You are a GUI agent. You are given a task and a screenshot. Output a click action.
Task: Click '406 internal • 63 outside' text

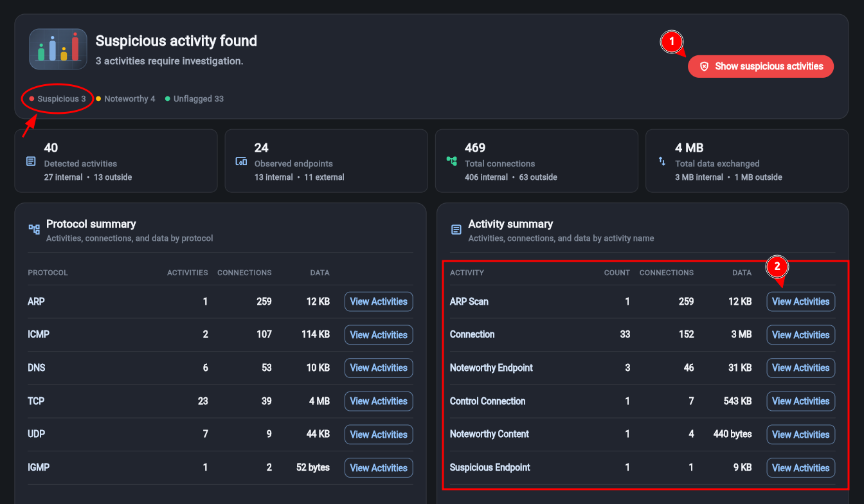click(x=511, y=177)
